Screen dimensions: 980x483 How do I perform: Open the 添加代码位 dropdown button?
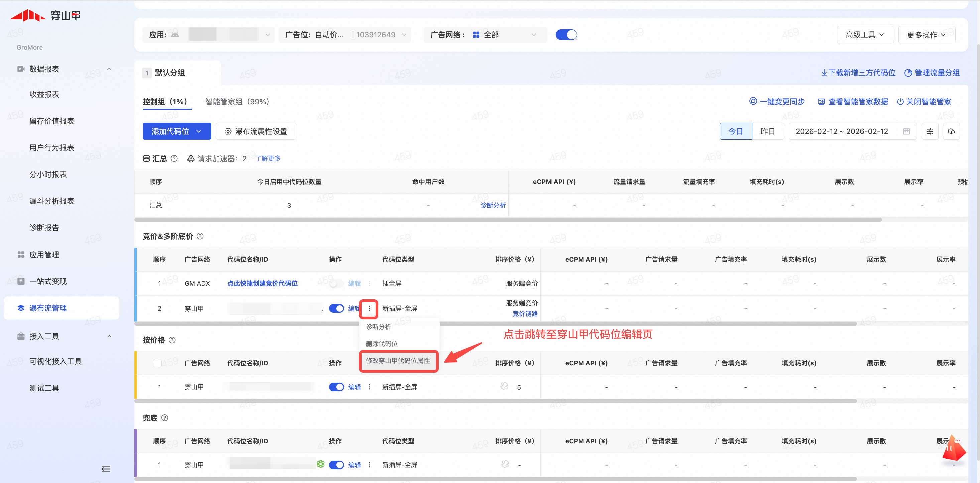pos(176,131)
